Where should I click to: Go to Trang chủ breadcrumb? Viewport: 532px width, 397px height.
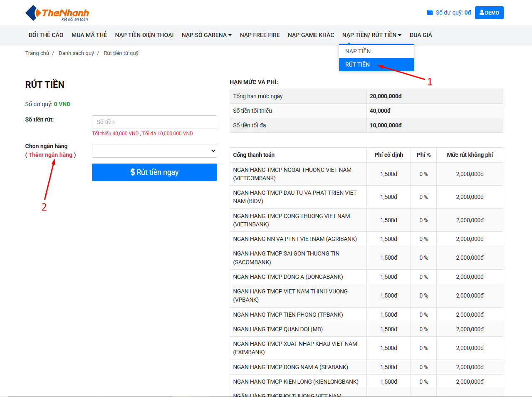[37, 53]
